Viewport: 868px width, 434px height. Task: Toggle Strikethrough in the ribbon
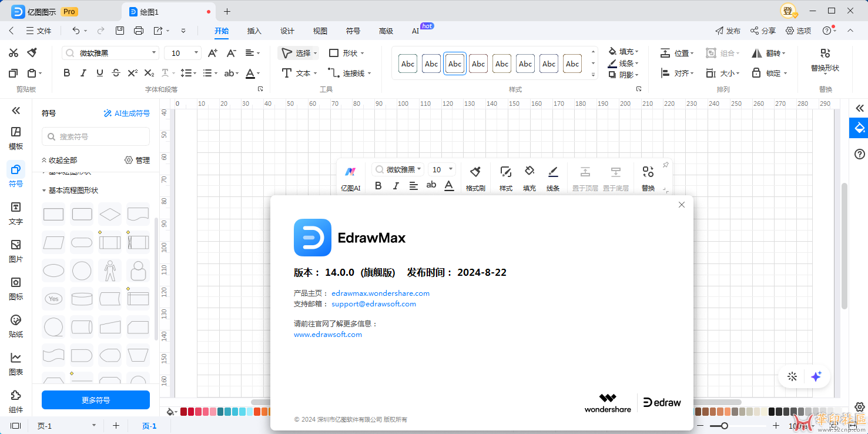click(116, 73)
